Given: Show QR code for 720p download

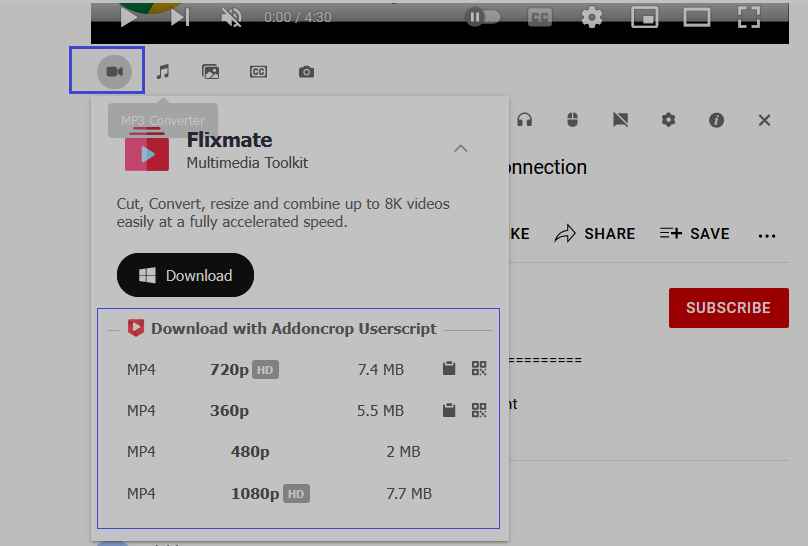Looking at the screenshot, I should 479,368.
